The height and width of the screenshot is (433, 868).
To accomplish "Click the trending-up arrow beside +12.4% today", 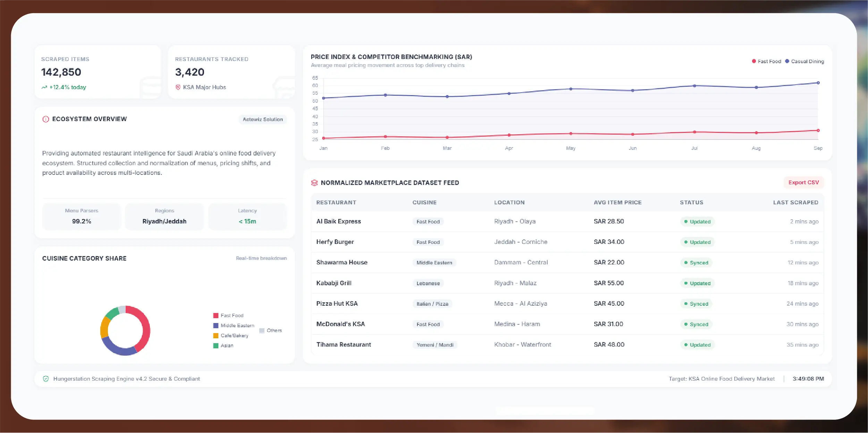I will coord(44,87).
